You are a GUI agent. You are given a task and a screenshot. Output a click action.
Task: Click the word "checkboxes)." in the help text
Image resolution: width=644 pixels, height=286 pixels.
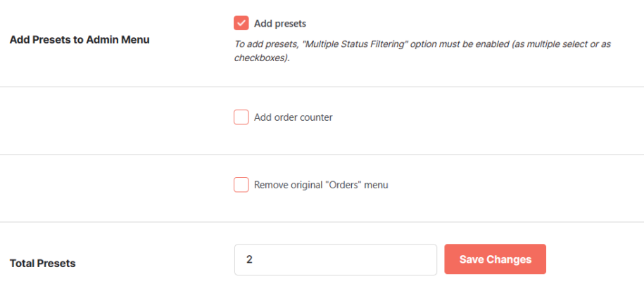(262, 58)
